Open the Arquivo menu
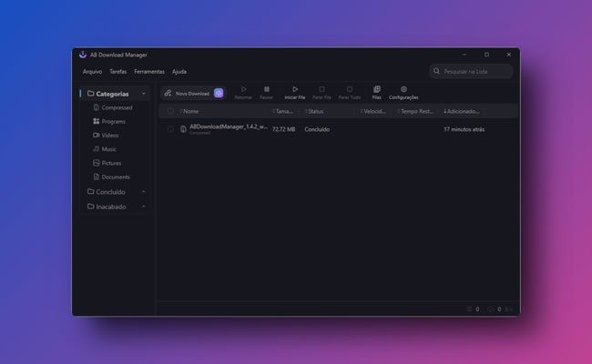The width and height of the screenshot is (592, 364). point(93,72)
